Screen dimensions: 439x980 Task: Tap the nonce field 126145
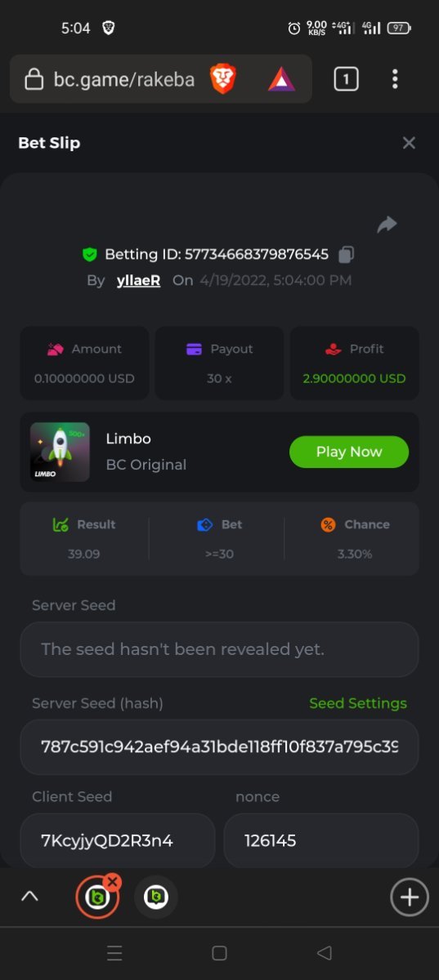(x=320, y=840)
